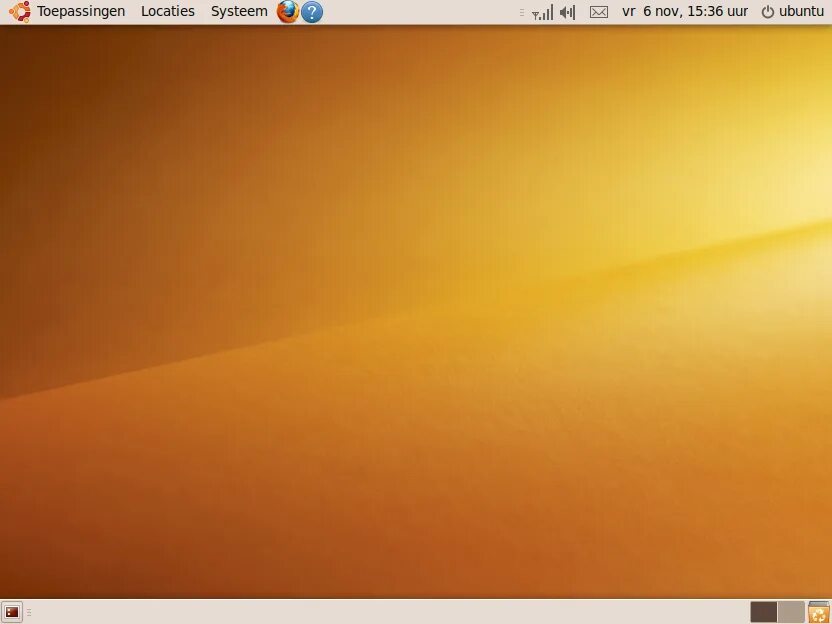Switch to the first dark workspace
The height and width of the screenshot is (624, 832).
[764, 612]
